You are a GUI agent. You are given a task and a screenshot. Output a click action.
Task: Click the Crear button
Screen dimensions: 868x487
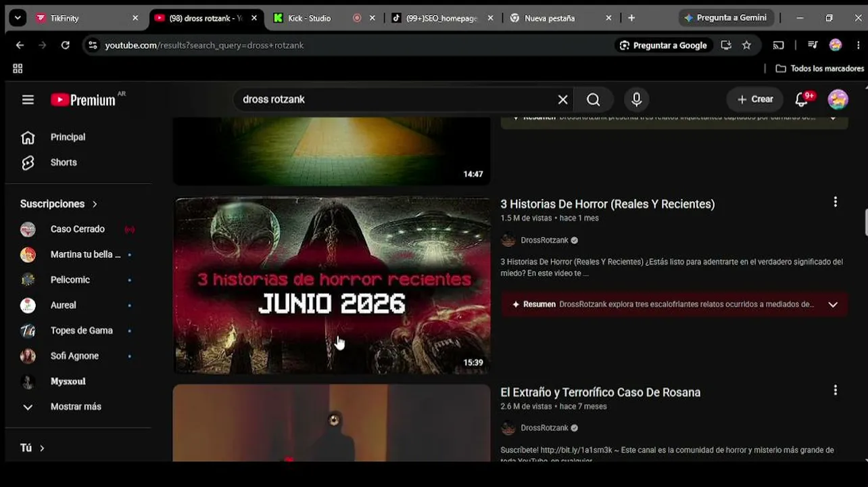(x=754, y=99)
